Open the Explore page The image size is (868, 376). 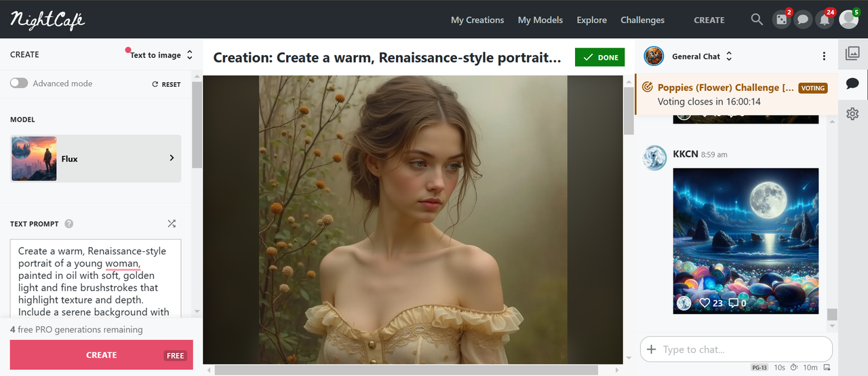pyautogui.click(x=592, y=20)
